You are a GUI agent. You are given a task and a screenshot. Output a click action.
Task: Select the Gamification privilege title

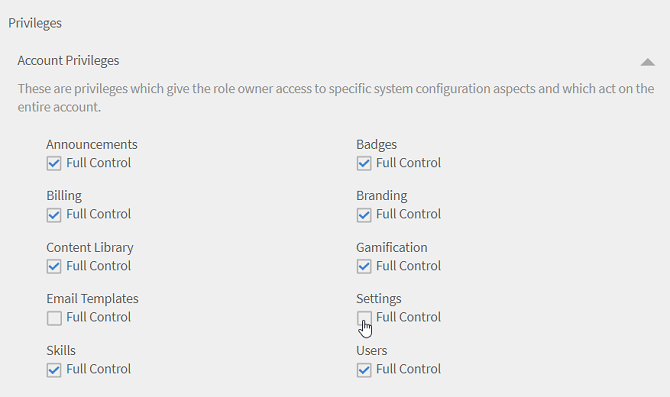(392, 247)
